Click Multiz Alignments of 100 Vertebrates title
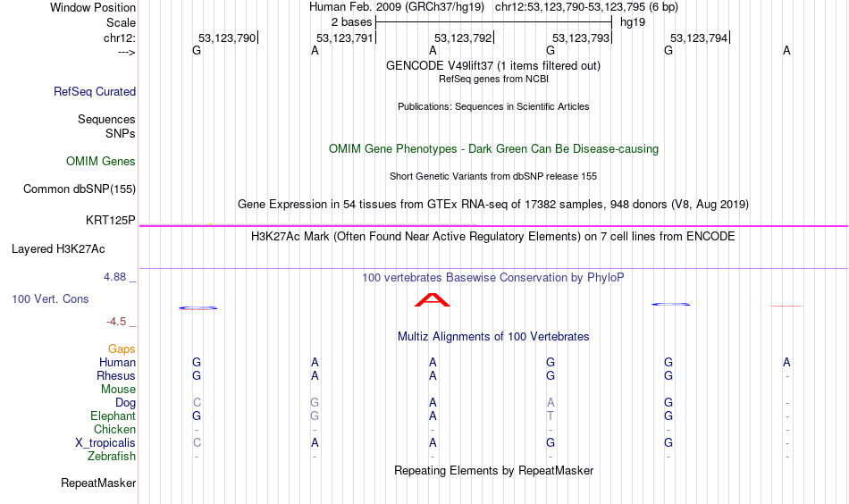Screen dimensions: 849x504 [493, 337]
